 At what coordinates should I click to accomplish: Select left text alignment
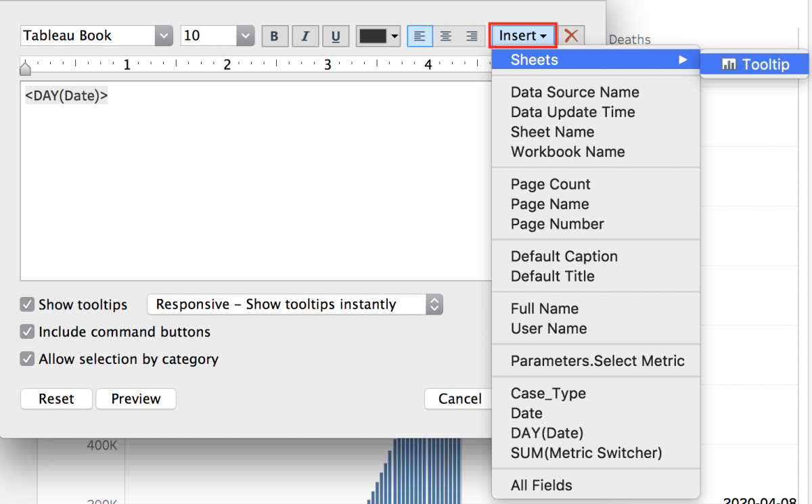[420, 35]
